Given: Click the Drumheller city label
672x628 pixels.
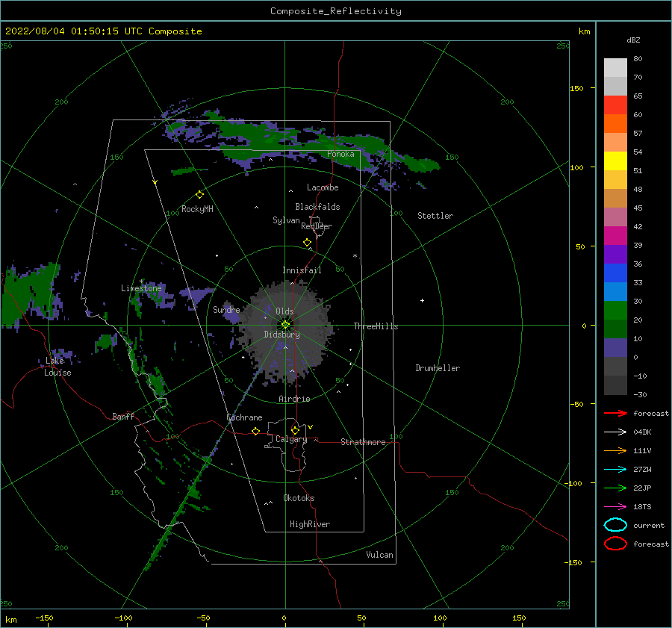Looking at the screenshot, I should (x=438, y=368).
